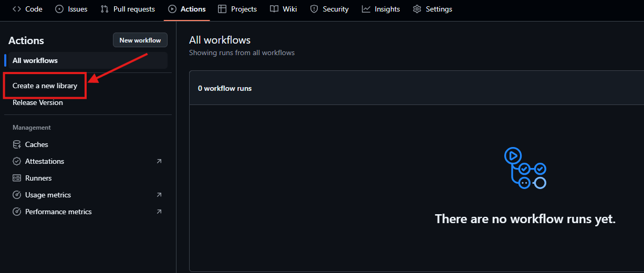Click the Projects table icon

[x=222, y=9]
